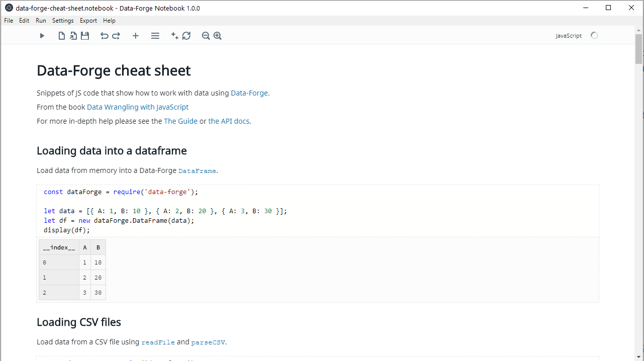Add a new cell with the plus icon
Screen dimensions: 644x361
(136, 36)
